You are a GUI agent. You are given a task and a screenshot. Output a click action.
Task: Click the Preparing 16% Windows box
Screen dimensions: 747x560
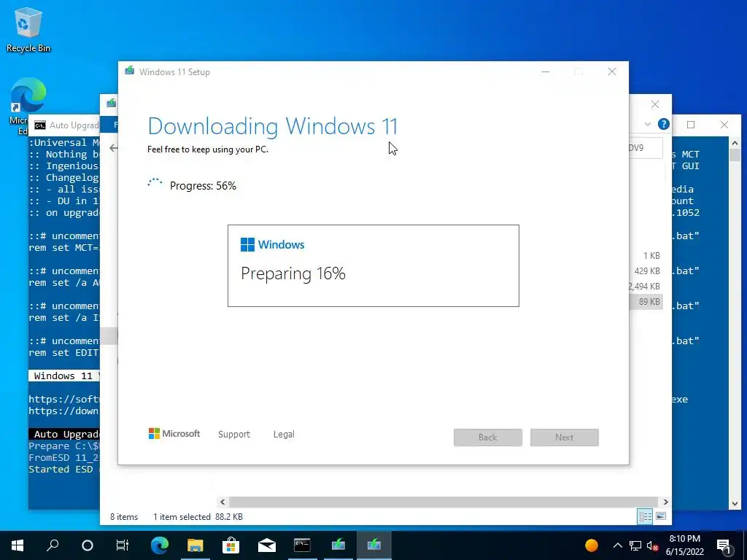coord(373,265)
